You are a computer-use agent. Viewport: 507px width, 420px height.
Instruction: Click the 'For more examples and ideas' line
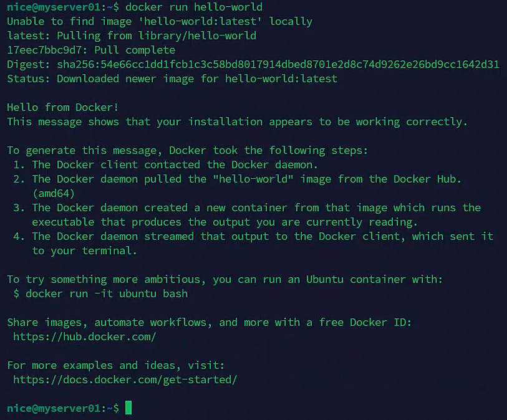(116, 365)
